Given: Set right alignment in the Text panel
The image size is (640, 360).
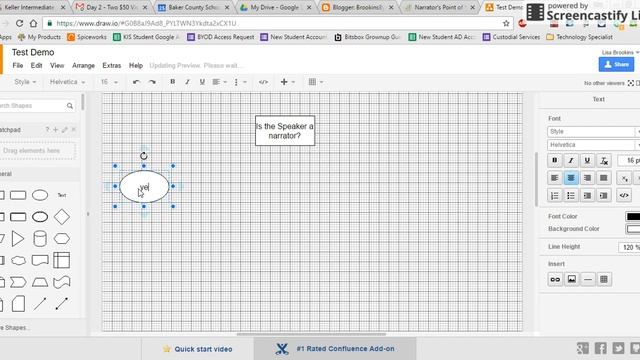Looking at the screenshot, I should tap(587, 178).
